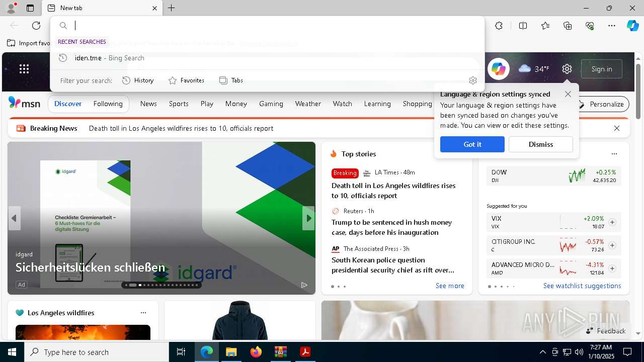
Task: Open the News menu item
Action: click(148, 104)
